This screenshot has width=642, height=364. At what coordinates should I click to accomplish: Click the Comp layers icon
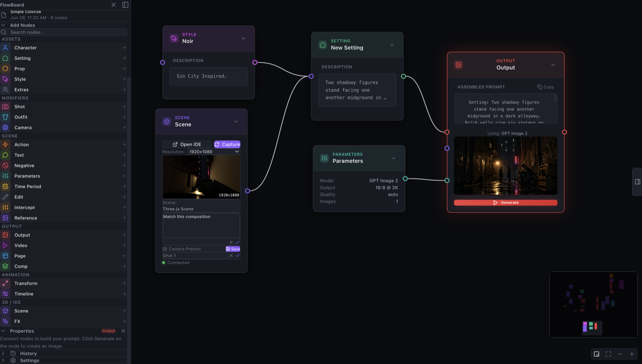5,266
